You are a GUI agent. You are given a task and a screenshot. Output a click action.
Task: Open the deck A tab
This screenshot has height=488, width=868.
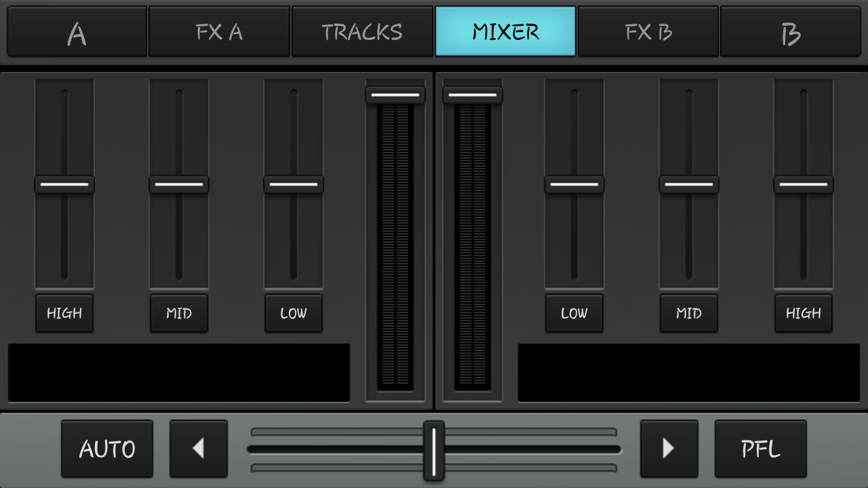pyautogui.click(x=77, y=32)
